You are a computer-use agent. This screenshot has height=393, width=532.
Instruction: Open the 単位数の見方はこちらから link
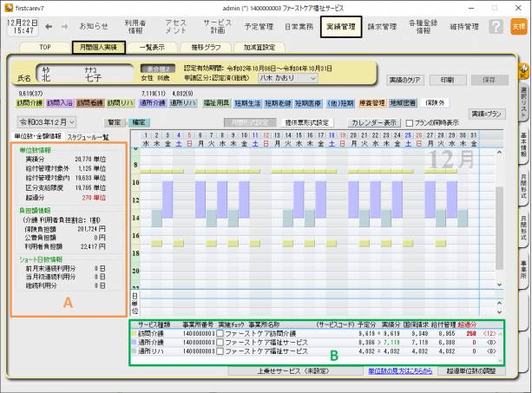coord(399,370)
